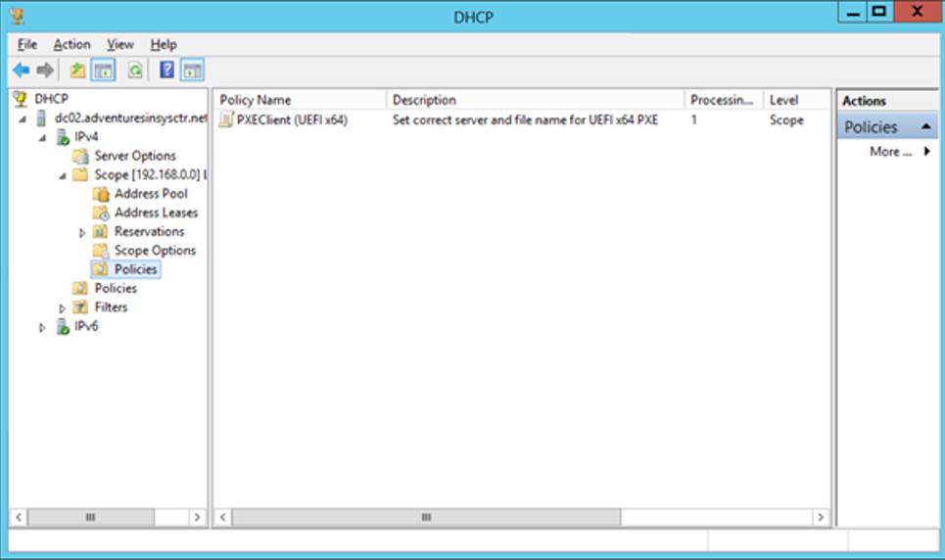Click the Address Leases icon
945x560 pixels.
[x=101, y=212]
